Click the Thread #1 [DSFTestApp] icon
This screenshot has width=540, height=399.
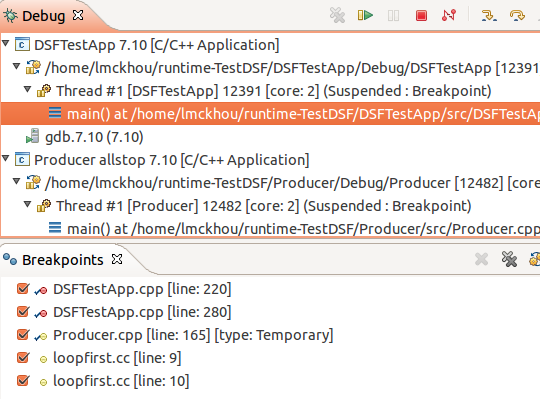pos(44,91)
